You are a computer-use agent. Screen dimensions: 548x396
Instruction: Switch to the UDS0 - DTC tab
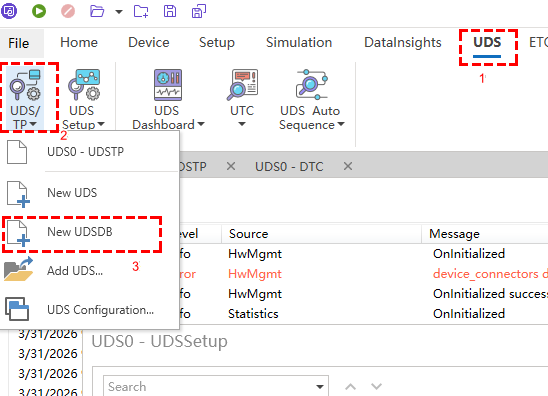point(289,167)
